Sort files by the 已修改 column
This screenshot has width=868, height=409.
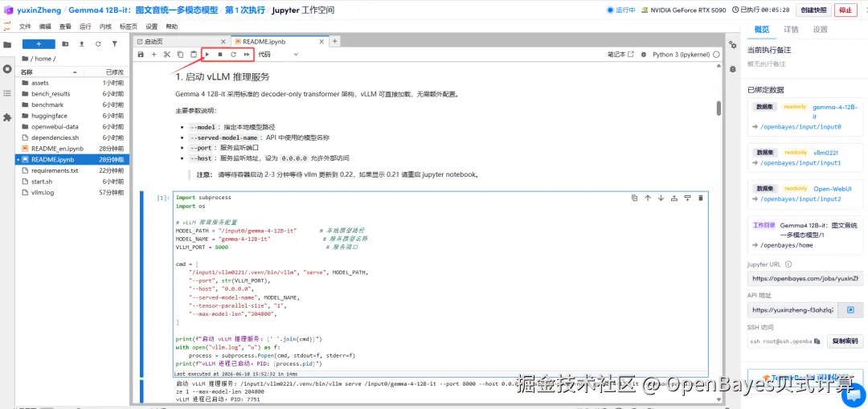pos(114,72)
